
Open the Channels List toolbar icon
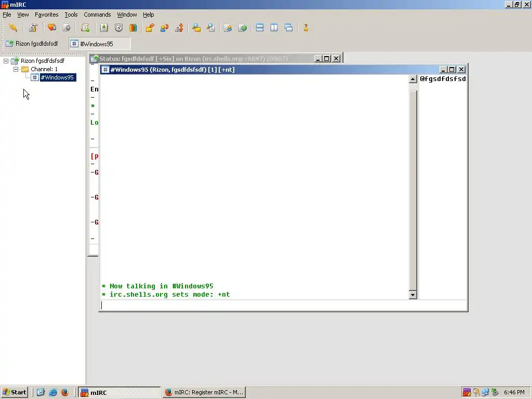coord(66,28)
